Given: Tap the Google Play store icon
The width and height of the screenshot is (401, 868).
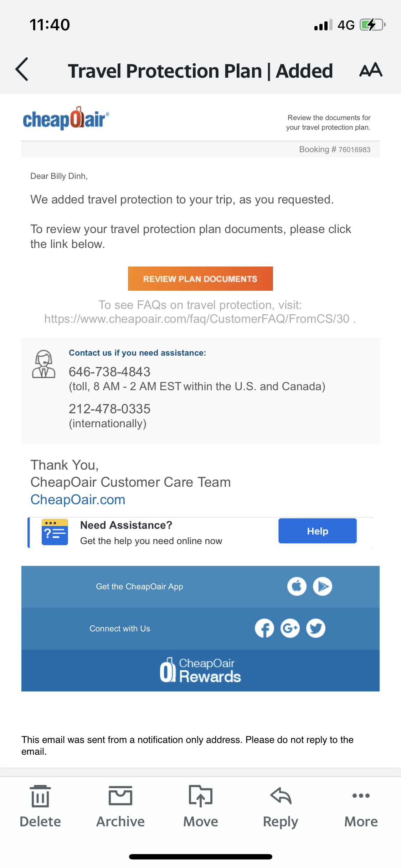Looking at the screenshot, I should click(x=323, y=586).
